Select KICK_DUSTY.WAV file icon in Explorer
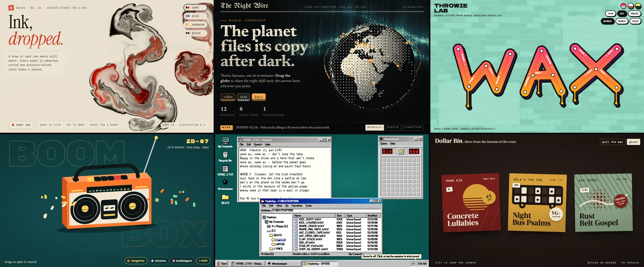Screen dimensions: 644x267 [x=296, y=219]
